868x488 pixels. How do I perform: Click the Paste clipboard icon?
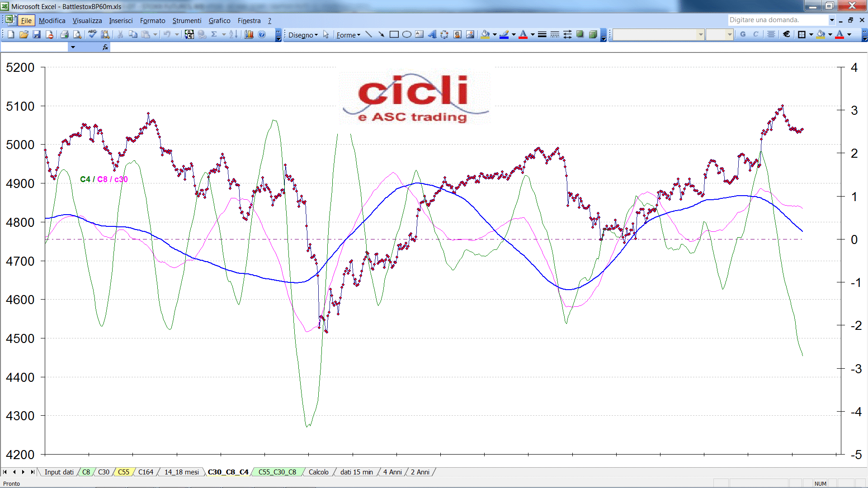click(146, 34)
